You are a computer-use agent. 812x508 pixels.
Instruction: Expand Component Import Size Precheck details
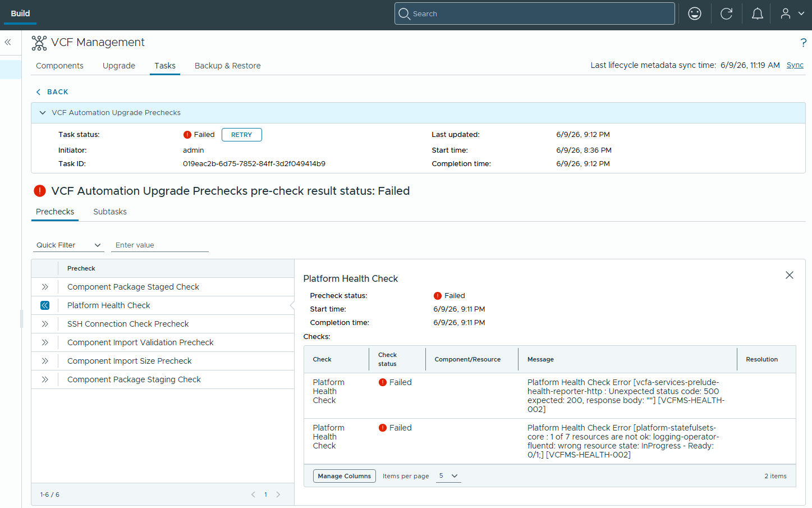point(45,361)
